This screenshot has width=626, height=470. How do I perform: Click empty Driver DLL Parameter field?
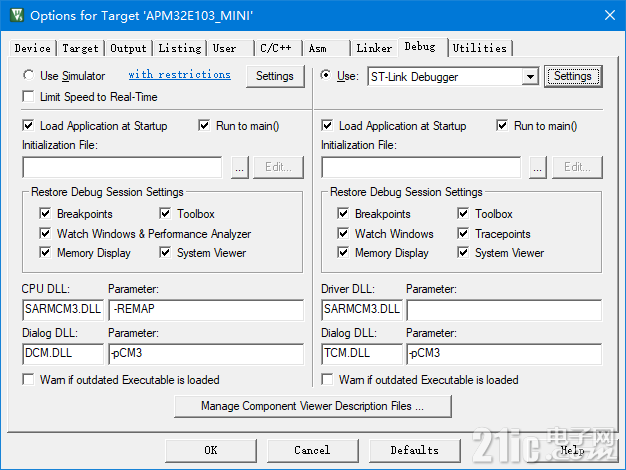pos(504,310)
